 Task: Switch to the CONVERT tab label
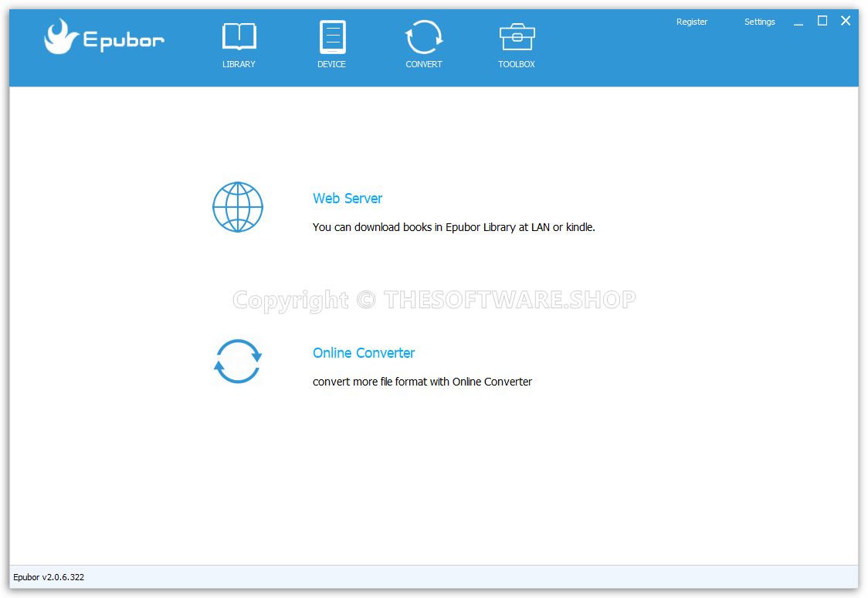tap(423, 64)
